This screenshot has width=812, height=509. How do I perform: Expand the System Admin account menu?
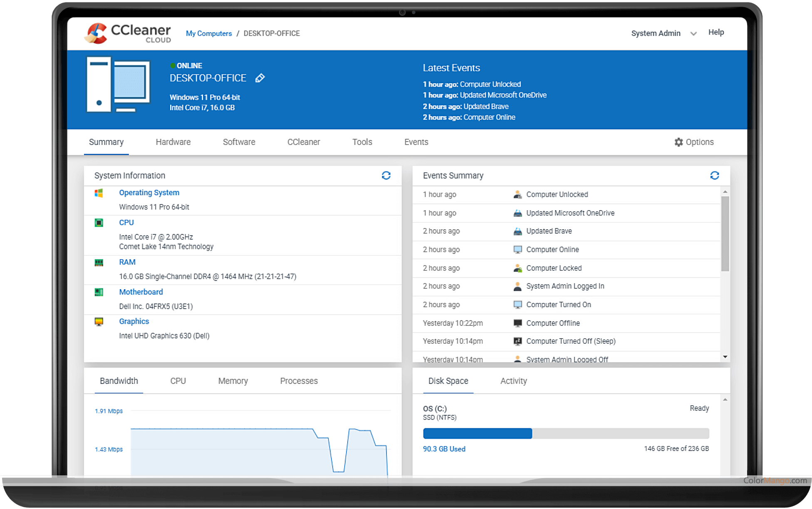(x=693, y=33)
